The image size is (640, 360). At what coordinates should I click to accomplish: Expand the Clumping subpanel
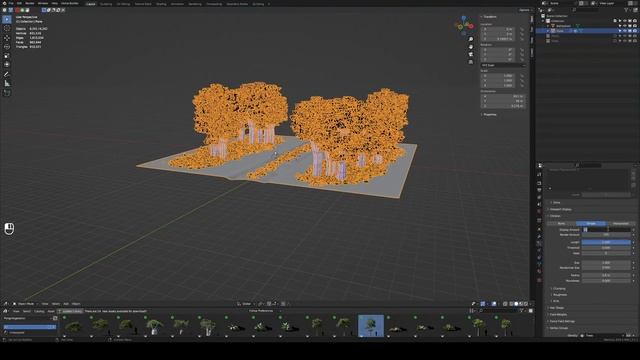coord(559,289)
